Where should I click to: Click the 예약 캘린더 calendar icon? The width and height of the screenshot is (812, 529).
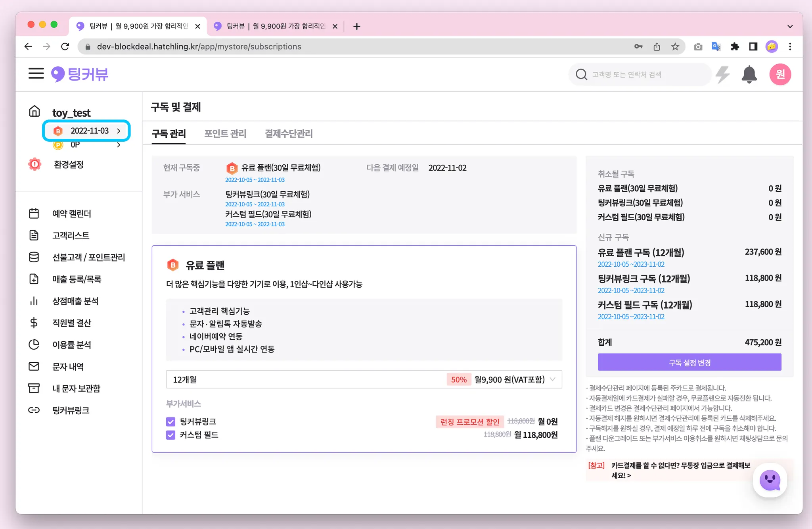click(34, 214)
